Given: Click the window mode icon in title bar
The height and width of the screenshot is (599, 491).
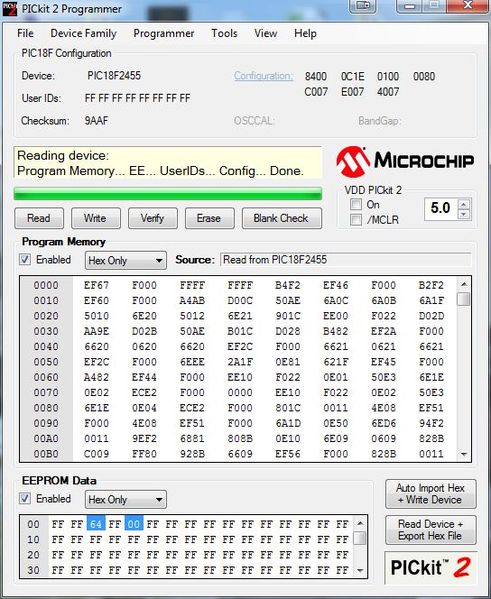Looking at the screenshot, I should (363, 5).
